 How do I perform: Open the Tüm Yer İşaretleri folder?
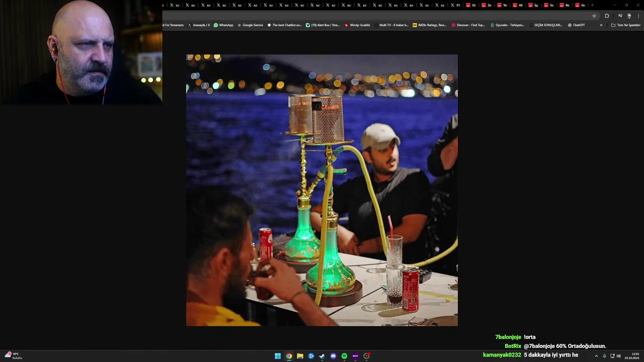[x=625, y=25]
